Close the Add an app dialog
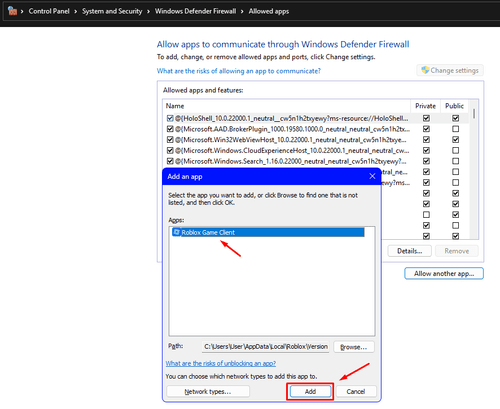The height and width of the screenshot is (409, 500). click(x=372, y=176)
